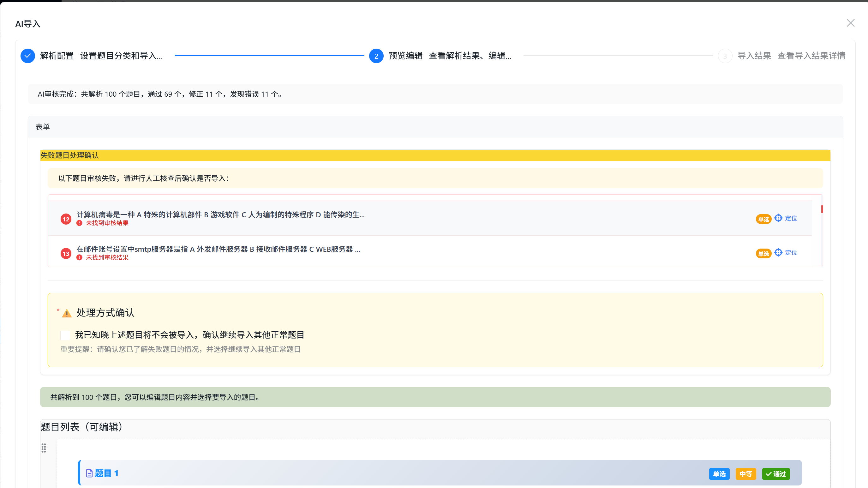Screen dimensions: 868x488
Task: Click red number 13 badge
Action: pyautogui.click(x=66, y=254)
